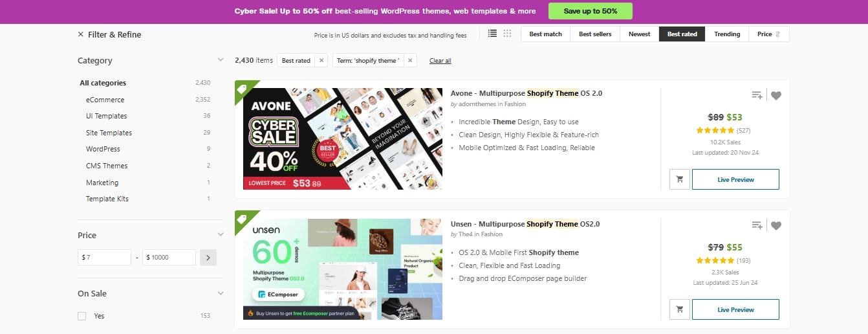The height and width of the screenshot is (334, 868).
Task: Click the '2,430 items' result count
Action: 254,60
